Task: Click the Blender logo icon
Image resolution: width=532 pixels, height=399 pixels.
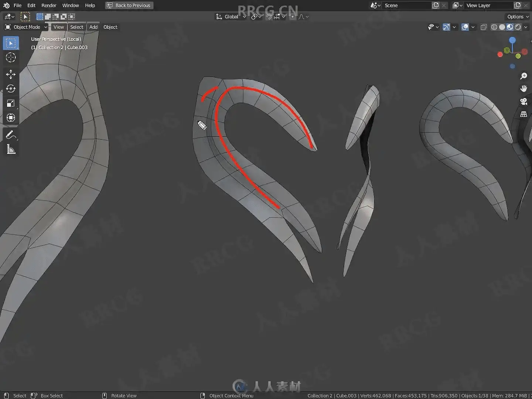Action: (x=6, y=6)
